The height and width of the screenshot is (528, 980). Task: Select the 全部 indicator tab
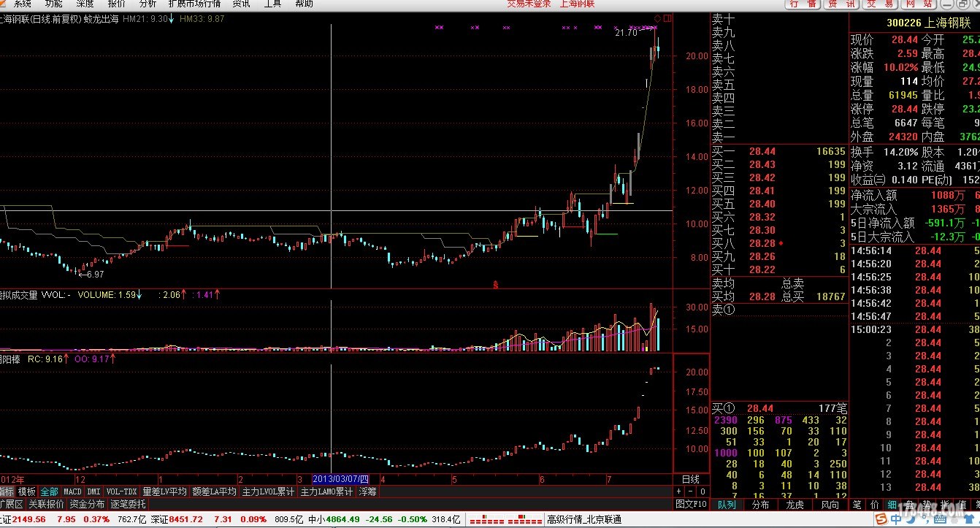(49, 491)
